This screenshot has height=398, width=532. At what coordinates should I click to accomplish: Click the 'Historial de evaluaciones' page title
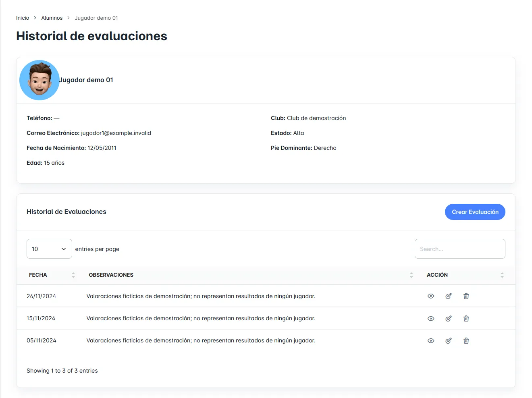(x=91, y=36)
